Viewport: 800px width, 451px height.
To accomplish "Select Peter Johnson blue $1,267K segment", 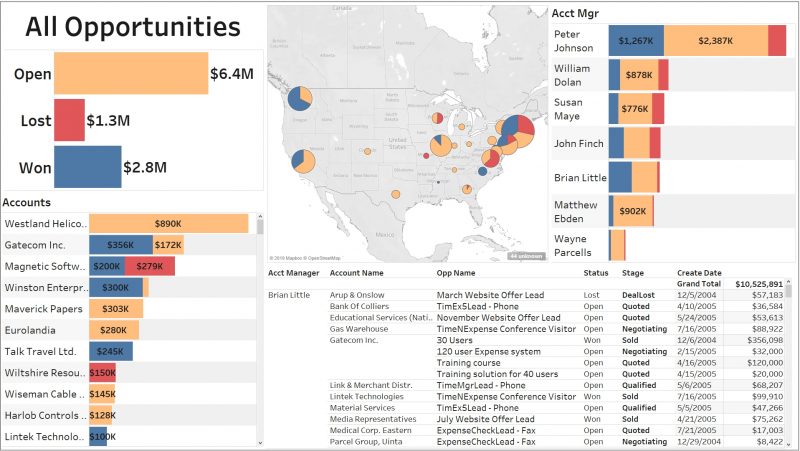I will [636, 41].
